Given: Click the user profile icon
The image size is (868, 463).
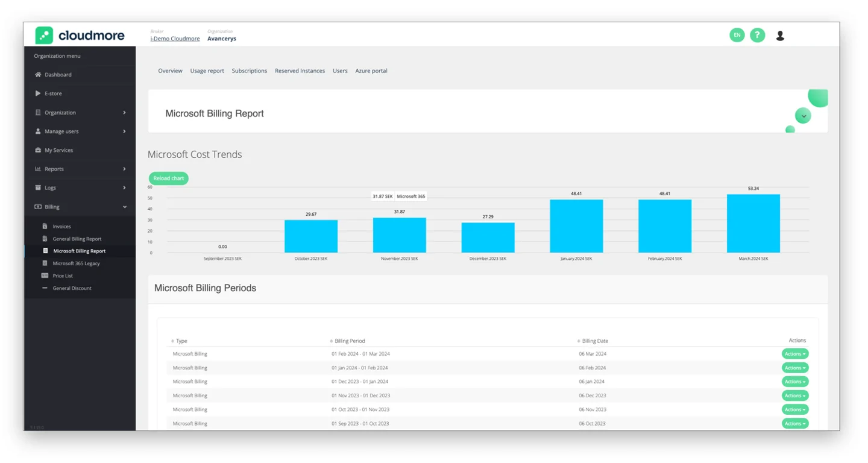Looking at the screenshot, I should 780,36.
